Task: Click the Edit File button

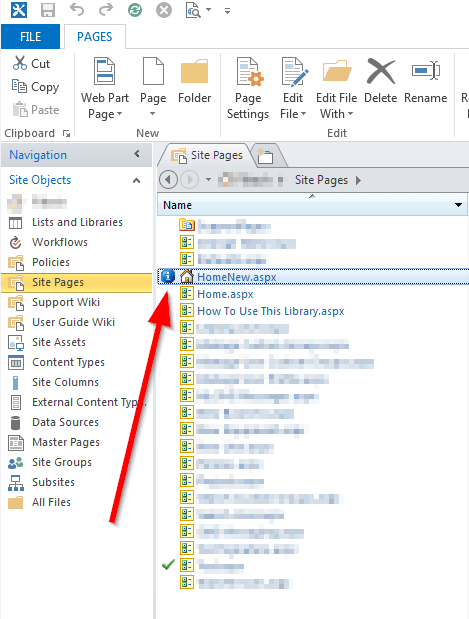Action: 293,88
